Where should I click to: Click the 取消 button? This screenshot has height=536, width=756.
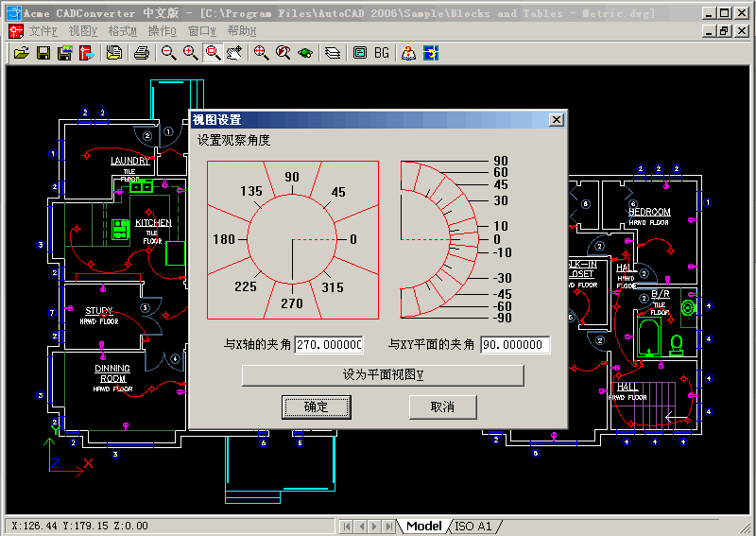click(442, 406)
